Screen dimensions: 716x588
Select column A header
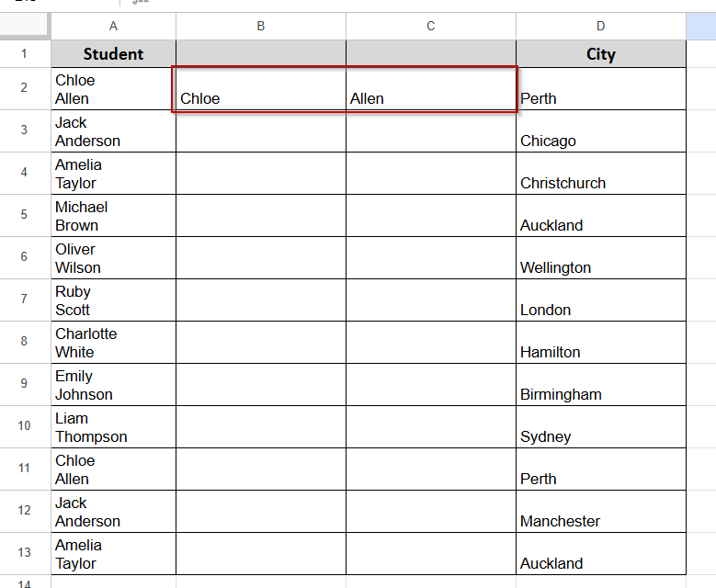click(x=113, y=26)
